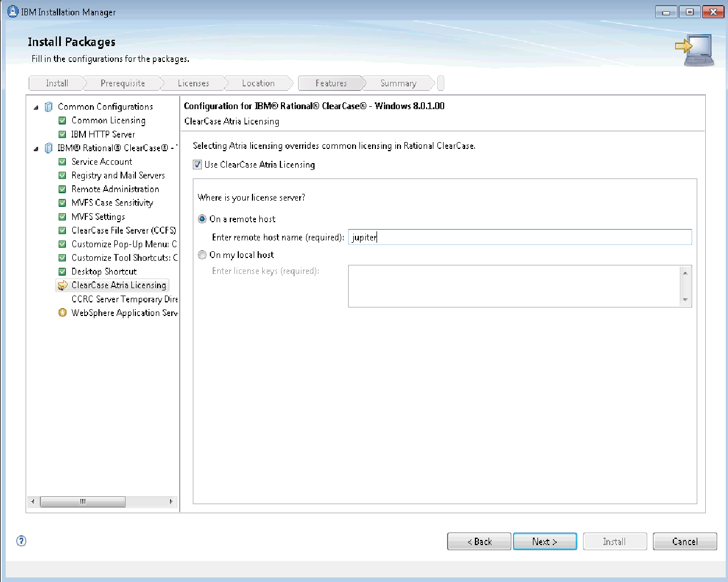Viewport: 728px width, 582px height.
Task: Maximize the Installation Manager window
Action: coord(690,12)
